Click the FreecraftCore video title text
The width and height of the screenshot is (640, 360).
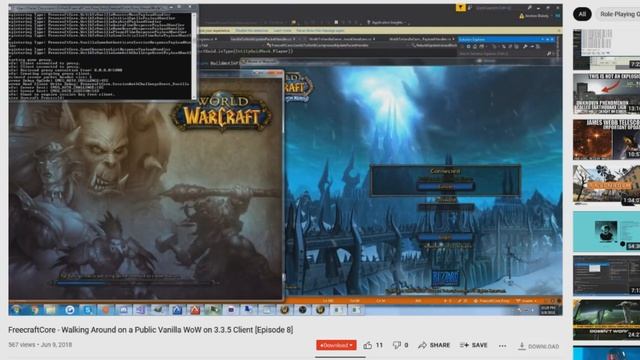coord(151,330)
